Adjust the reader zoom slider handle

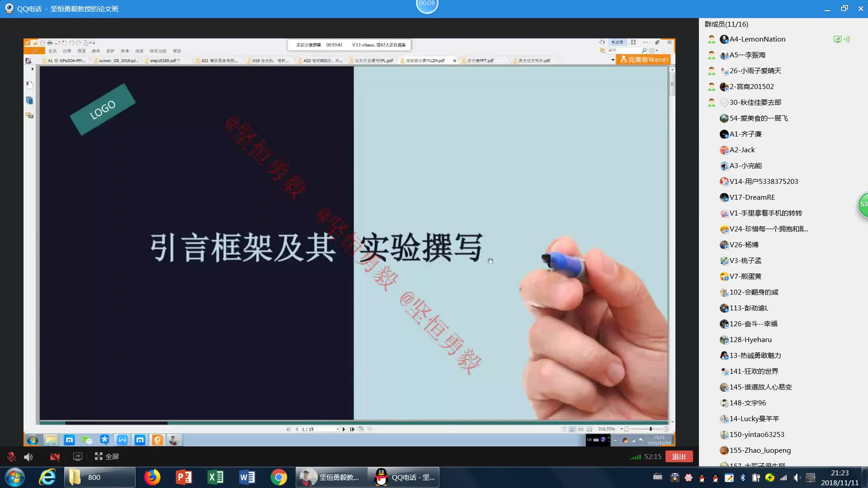coord(651,429)
